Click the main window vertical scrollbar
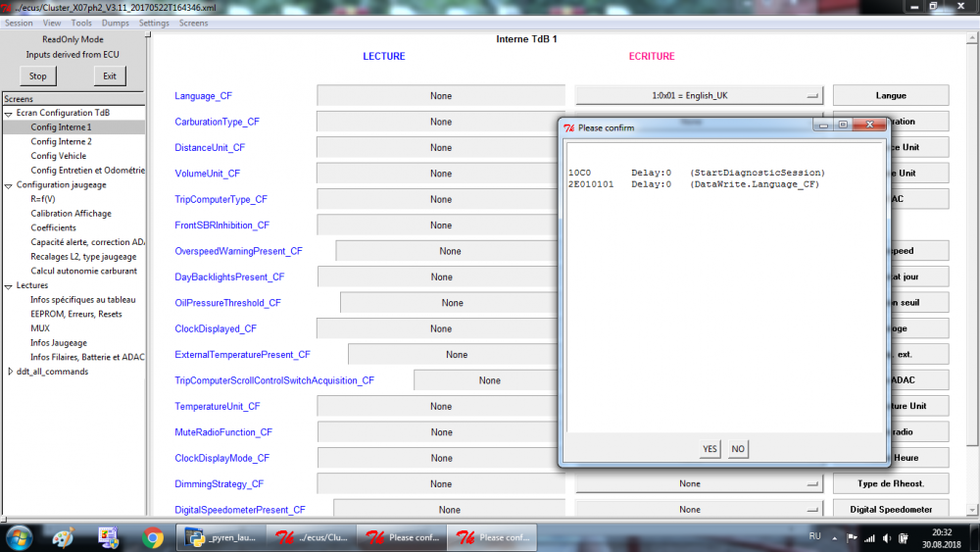This screenshot has width=980, height=552. (972, 244)
